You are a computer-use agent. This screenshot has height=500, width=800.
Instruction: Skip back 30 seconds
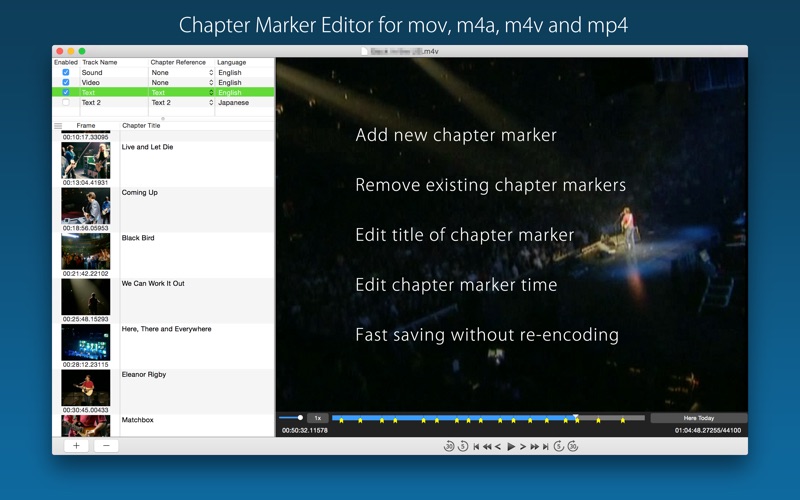coord(449,447)
